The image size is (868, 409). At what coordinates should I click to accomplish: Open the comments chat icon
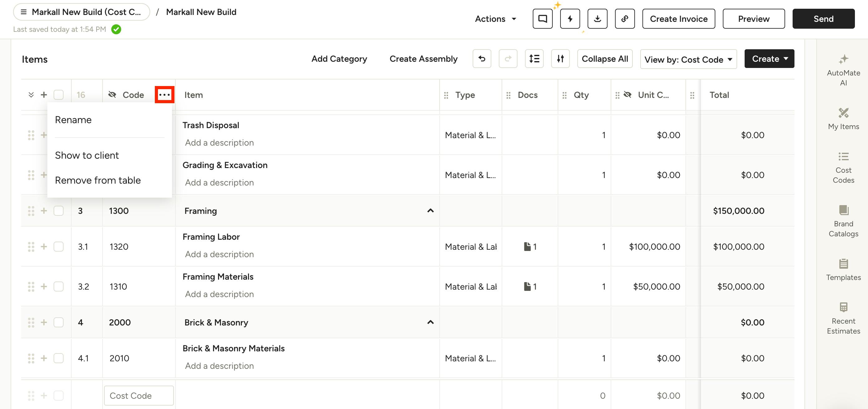(x=542, y=19)
